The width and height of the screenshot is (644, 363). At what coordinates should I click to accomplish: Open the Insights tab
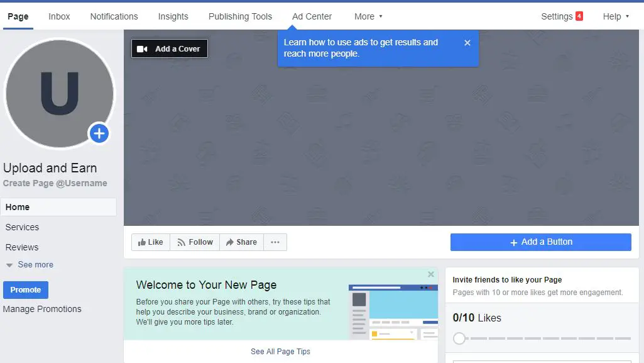click(x=173, y=16)
